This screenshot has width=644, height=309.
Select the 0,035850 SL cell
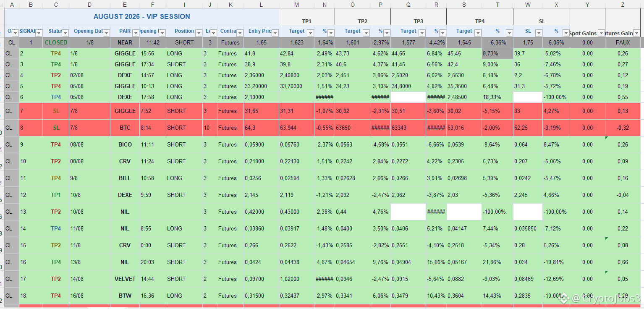528,228
